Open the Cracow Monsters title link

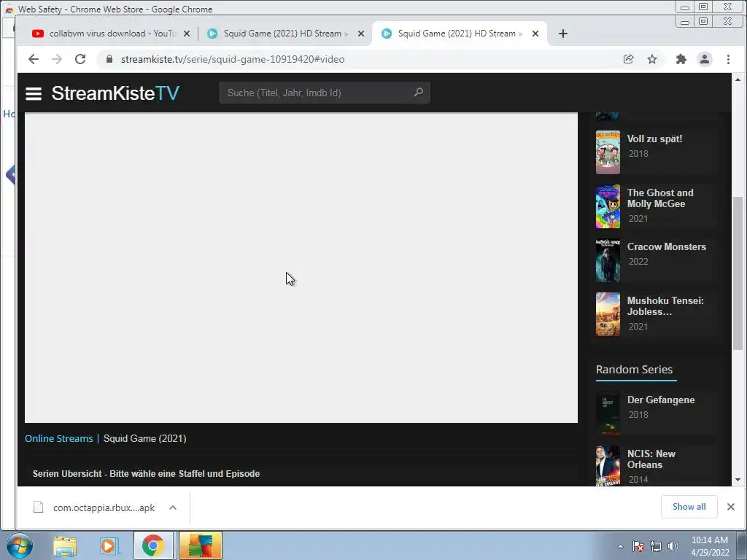click(667, 246)
